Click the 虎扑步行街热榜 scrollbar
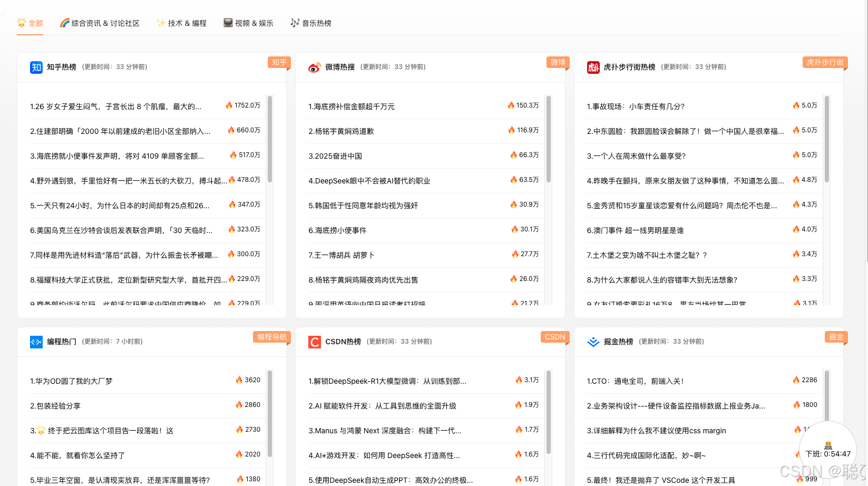This screenshot has width=868, height=486. coord(827,139)
